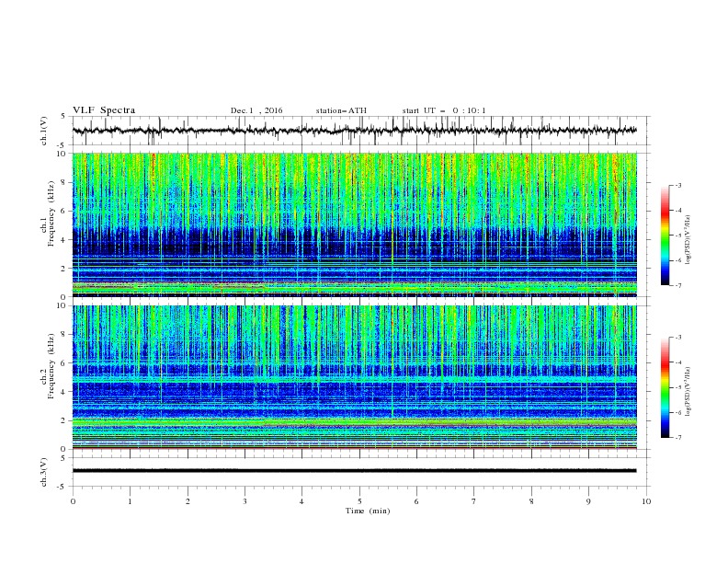
Task: Click time axis tick label "7"
Action: pos(474,501)
